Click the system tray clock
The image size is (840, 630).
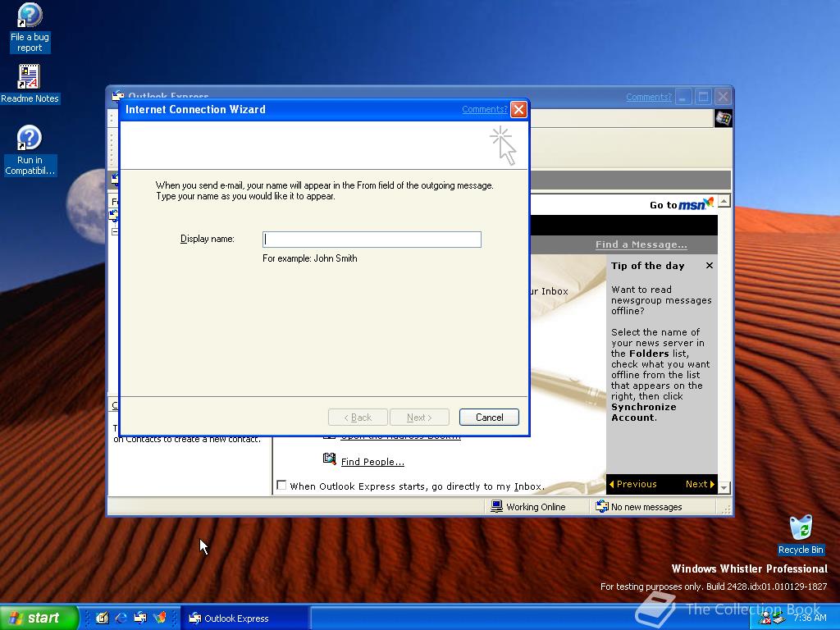tap(810, 619)
